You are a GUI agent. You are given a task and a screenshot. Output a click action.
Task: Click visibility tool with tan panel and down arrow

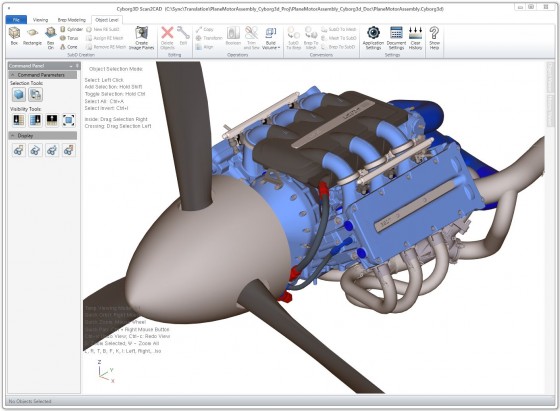pos(19,120)
